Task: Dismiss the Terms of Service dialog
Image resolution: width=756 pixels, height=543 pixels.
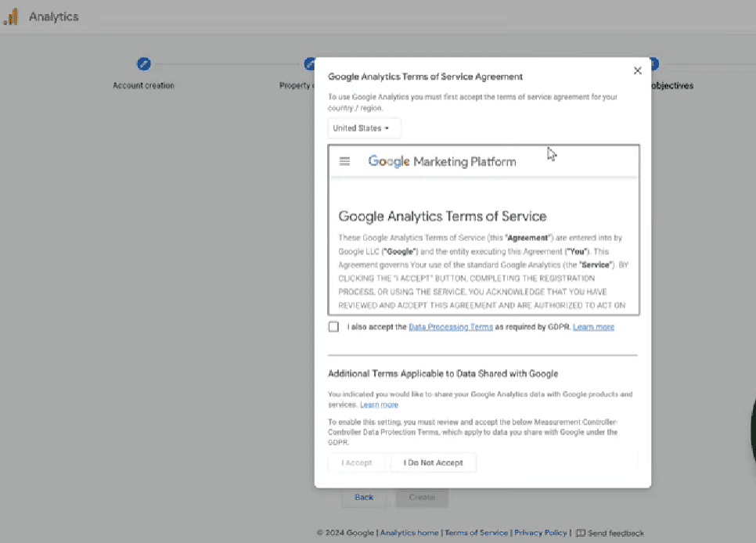Action: tap(637, 70)
